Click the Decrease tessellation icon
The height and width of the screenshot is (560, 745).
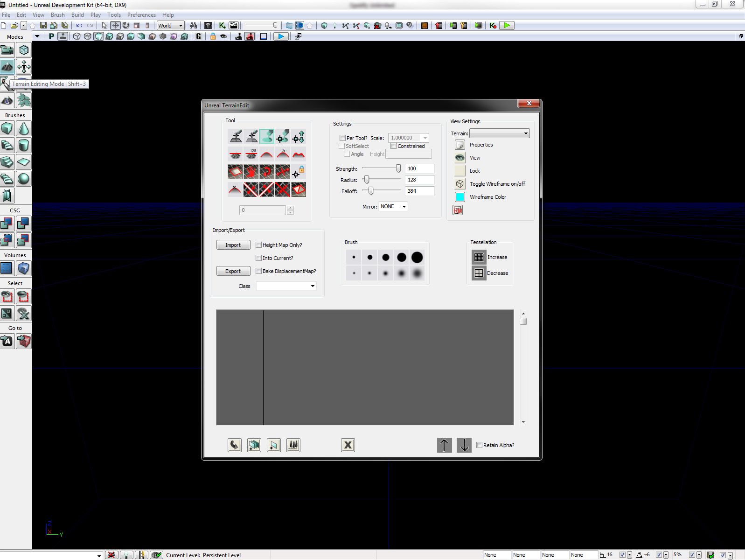pos(479,273)
